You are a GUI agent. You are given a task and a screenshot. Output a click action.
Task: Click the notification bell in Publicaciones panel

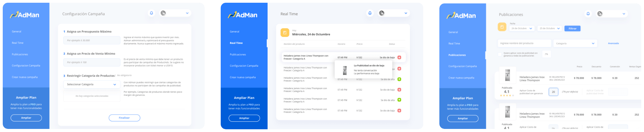point(588,14)
